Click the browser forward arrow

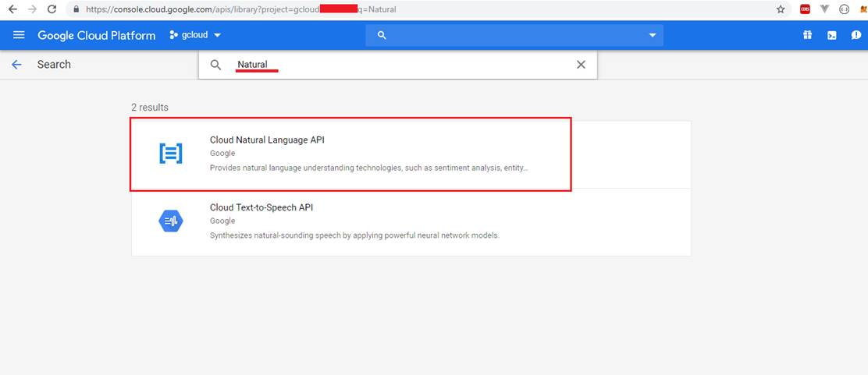pyautogui.click(x=32, y=9)
